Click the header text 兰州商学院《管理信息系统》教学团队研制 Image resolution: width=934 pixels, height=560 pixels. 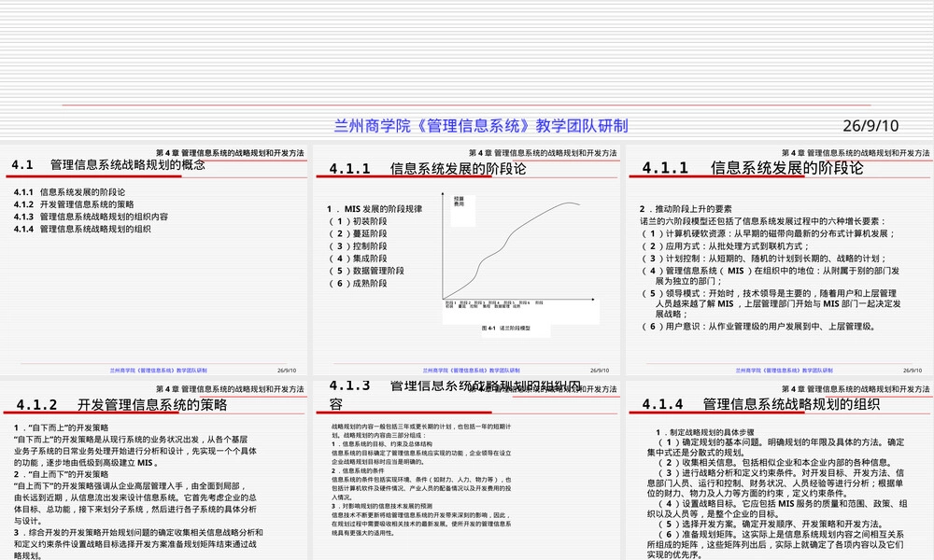481,126
